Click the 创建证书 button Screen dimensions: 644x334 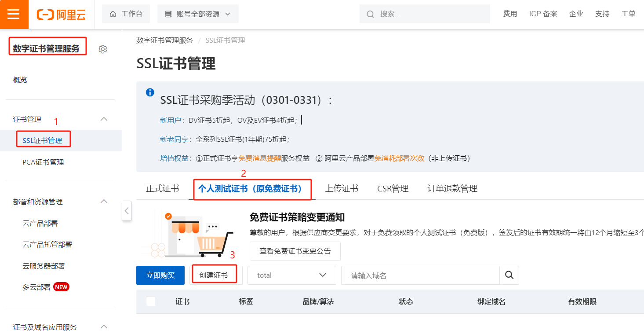pyautogui.click(x=214, y=275)
